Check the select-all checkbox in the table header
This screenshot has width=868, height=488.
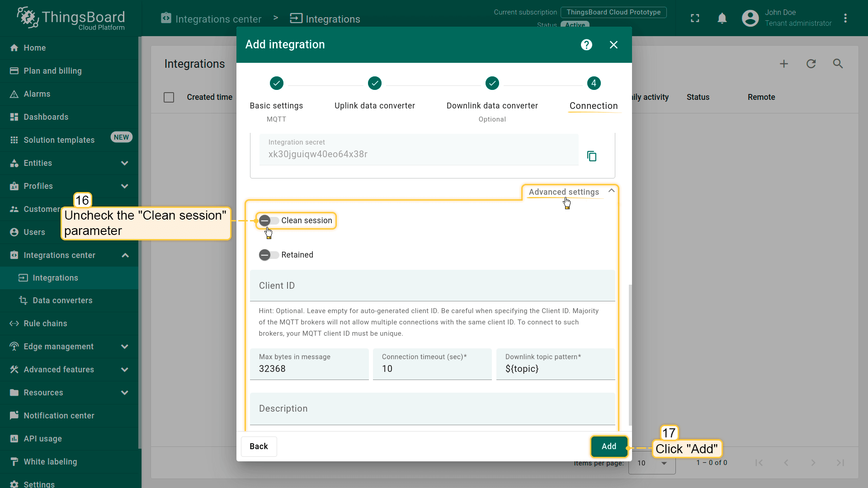pos(169,97)
